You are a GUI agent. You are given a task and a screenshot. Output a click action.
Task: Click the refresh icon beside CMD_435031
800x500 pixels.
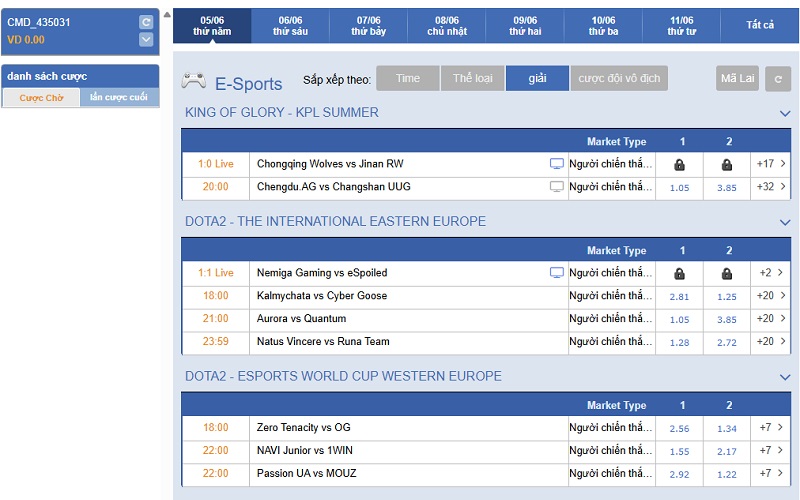146,22
